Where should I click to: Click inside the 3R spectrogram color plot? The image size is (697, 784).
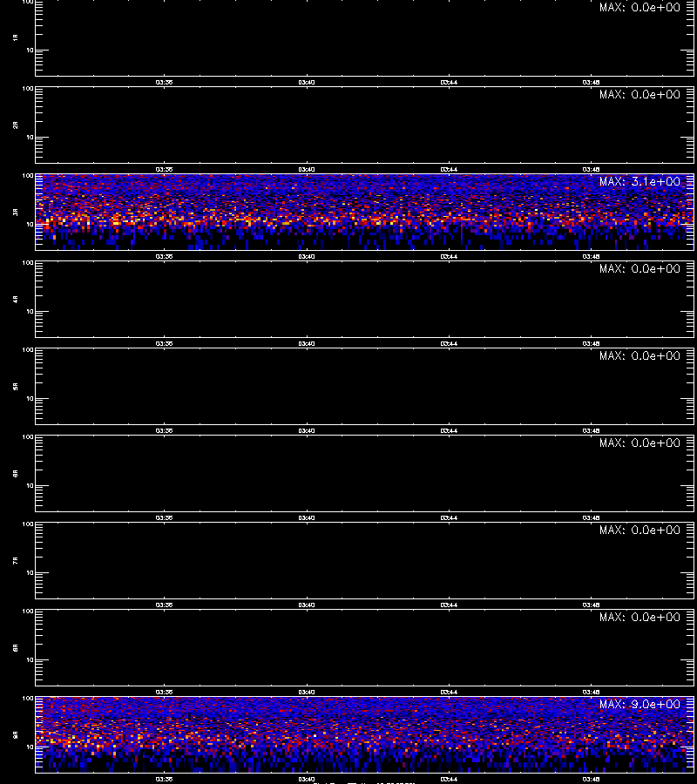(x=364, y=212)
